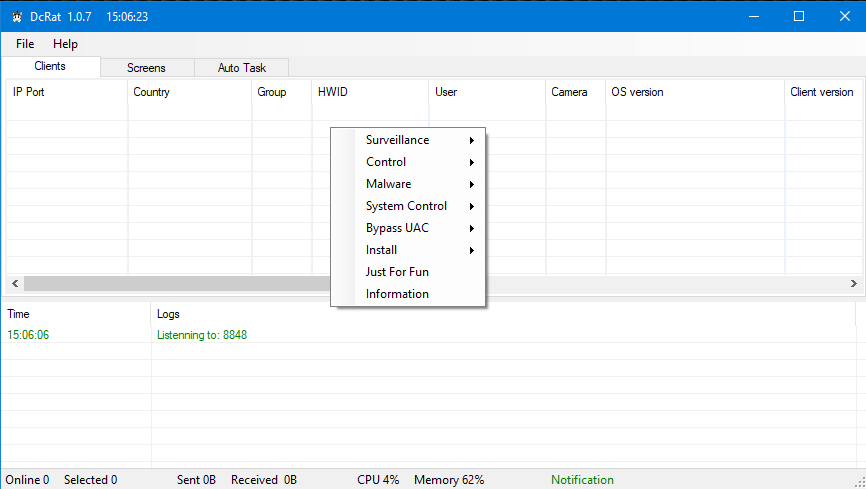
Task: Sort by the Country column header
Action: point(189,92)
